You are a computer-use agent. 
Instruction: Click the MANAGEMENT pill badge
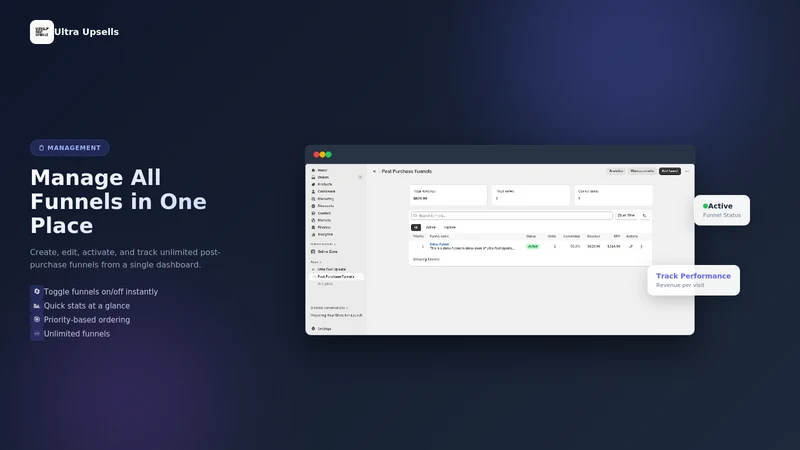(70, 148)
